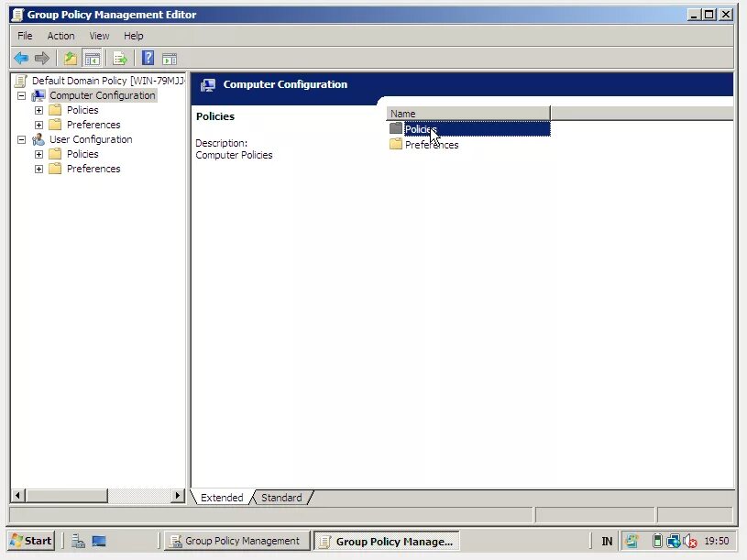Click the 19:50 clock in tray
The width and height of the screenshot is (747, 560).
[x=716, y=541]
